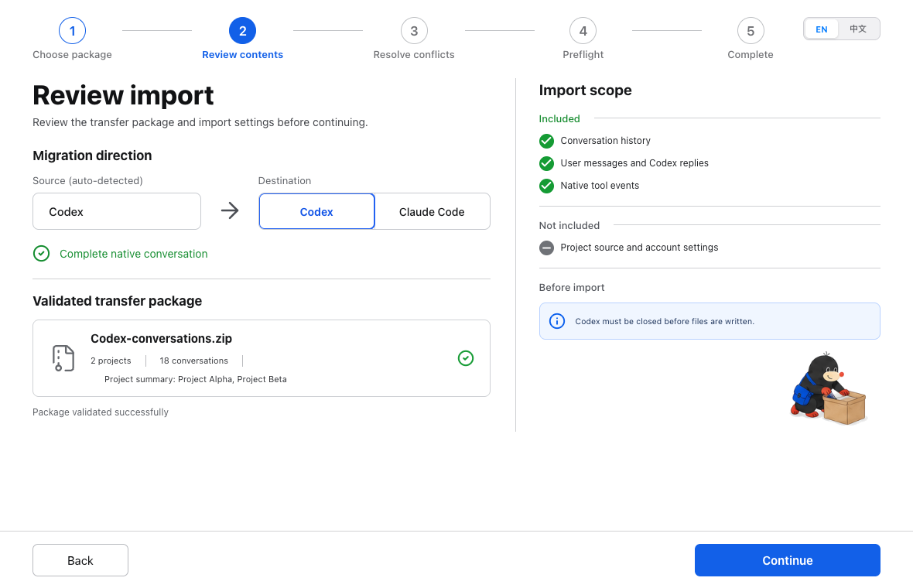Choose Codex as destination
The width and height of the screenshot is (913, 588).
(316, 211)
